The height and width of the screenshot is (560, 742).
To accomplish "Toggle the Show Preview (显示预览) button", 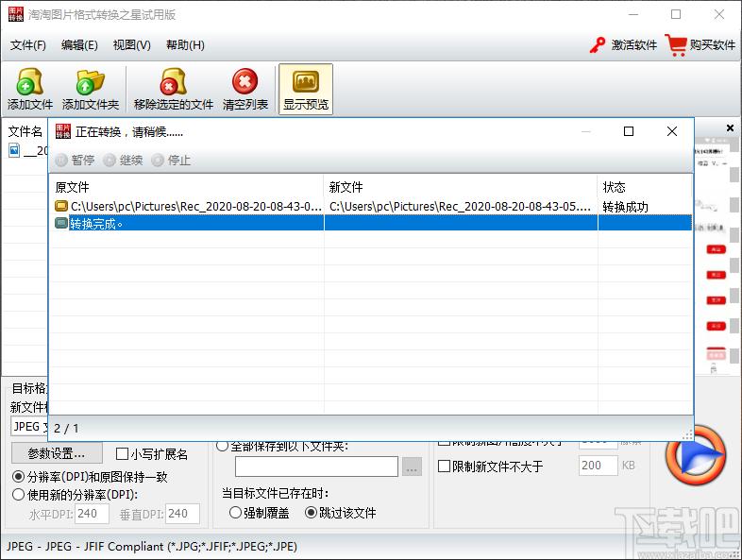I will tap(306, 89).
